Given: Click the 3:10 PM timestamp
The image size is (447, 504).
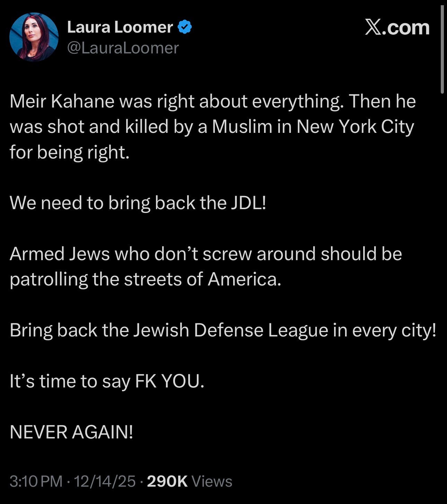Looking at the screenshot, I should pos(36,481).
